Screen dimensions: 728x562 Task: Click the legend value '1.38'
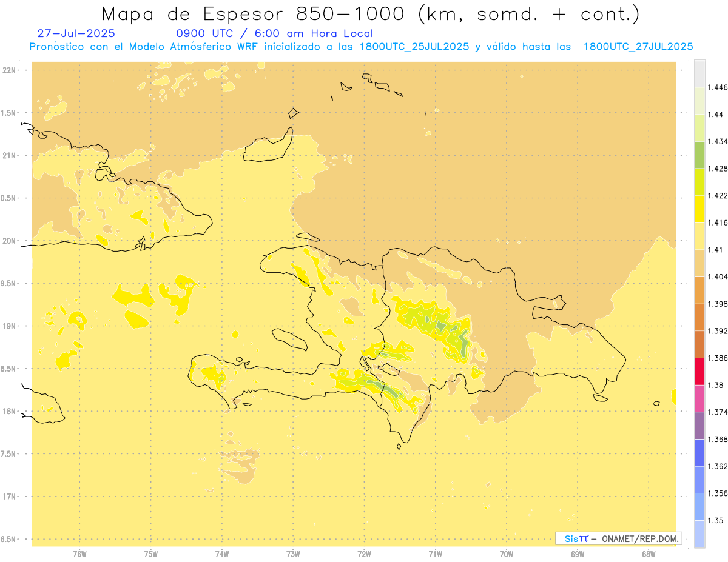pyautogui.click(x=716, y=385)
